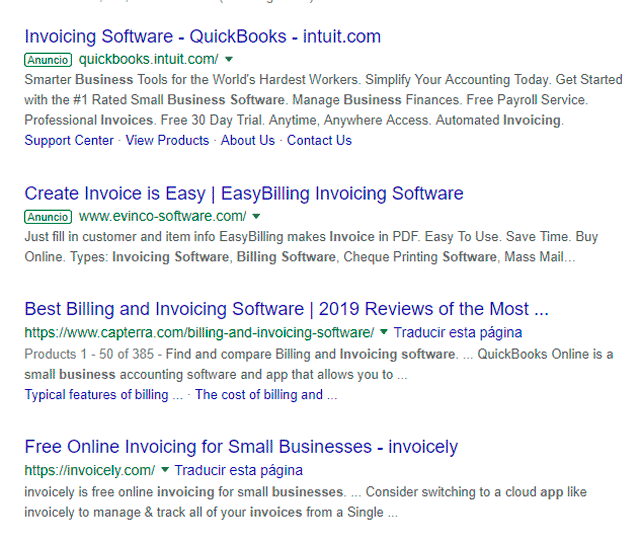Expand the dropdown arrow next to quickbooks.intuit.com/
The height and width of the screenshot is (543, 640).
(x=229, y=60)
